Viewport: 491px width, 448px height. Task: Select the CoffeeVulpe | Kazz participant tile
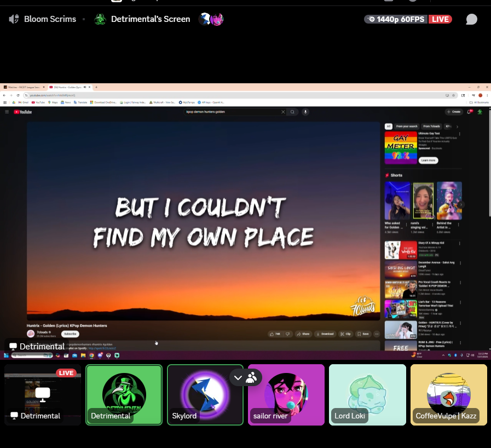tap(449, 395)
